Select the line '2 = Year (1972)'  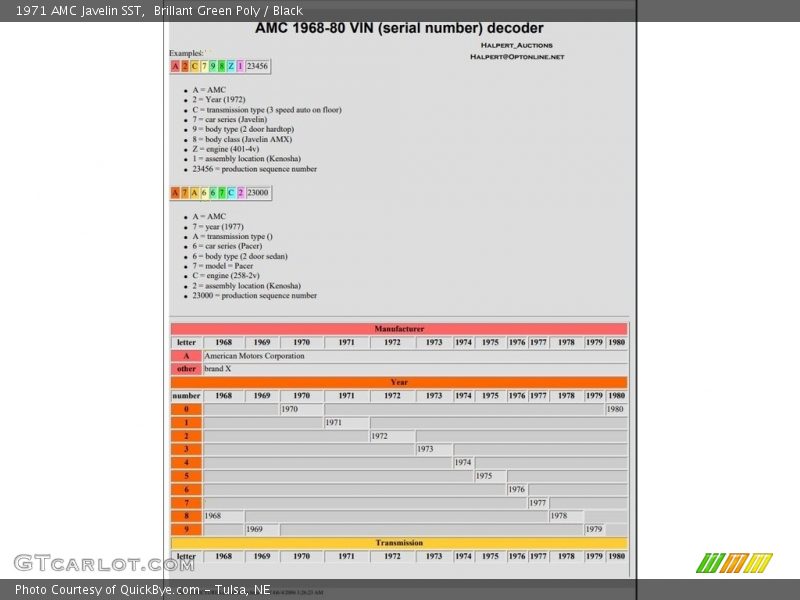tap(219, 99)
